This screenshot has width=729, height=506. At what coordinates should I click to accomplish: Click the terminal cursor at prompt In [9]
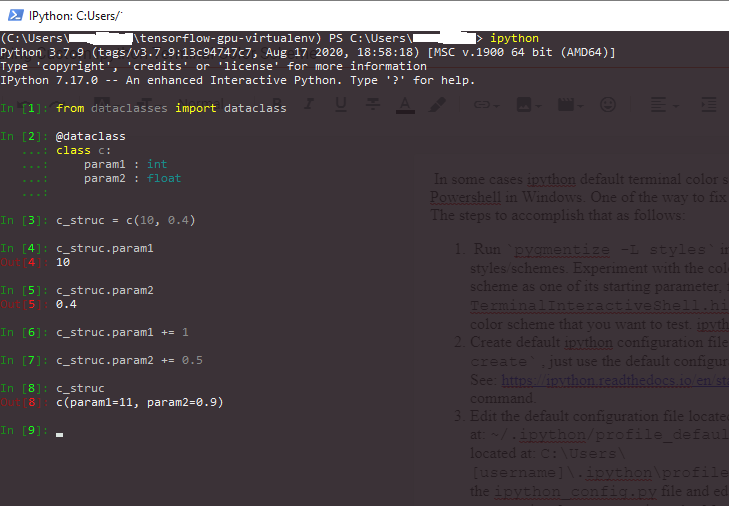pyautogui.click(x=60, y=435)
